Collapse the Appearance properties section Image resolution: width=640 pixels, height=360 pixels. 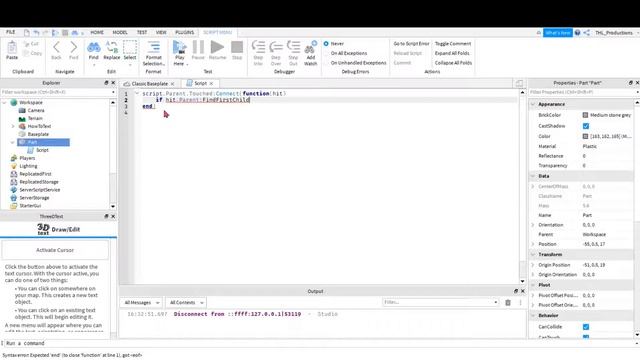[x=533, y=104]
